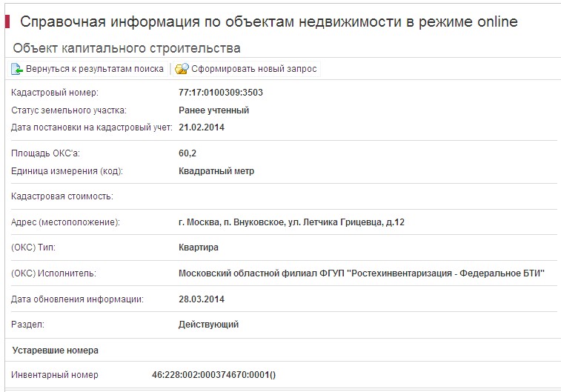This screenshot has height=392, width=561.
Task: Select update date 28.03.2014
Action: [x=202, y=299]
